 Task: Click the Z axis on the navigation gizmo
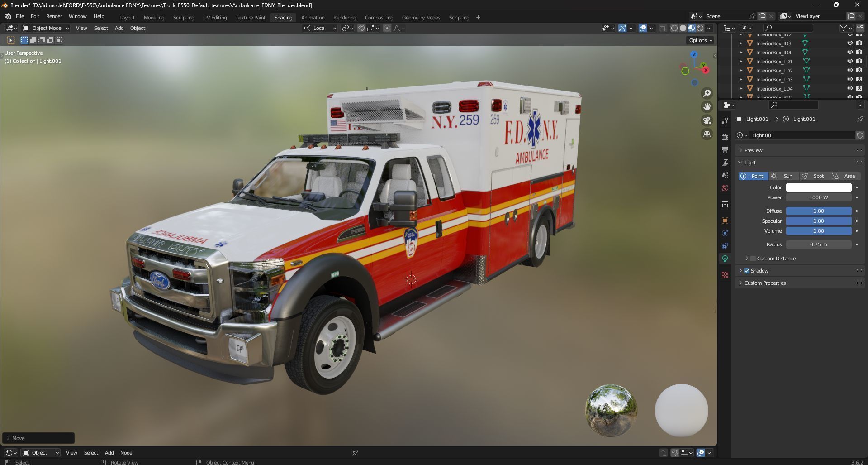(694, 54)
